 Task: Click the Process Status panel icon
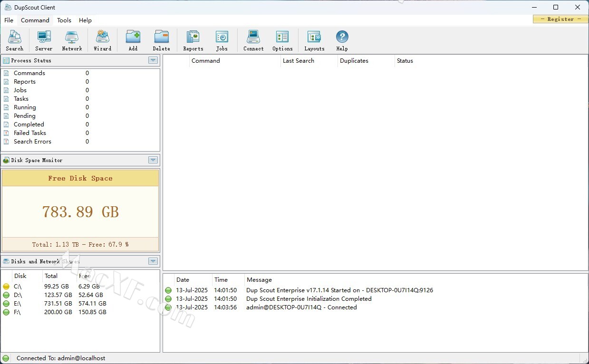pos(6,60)
